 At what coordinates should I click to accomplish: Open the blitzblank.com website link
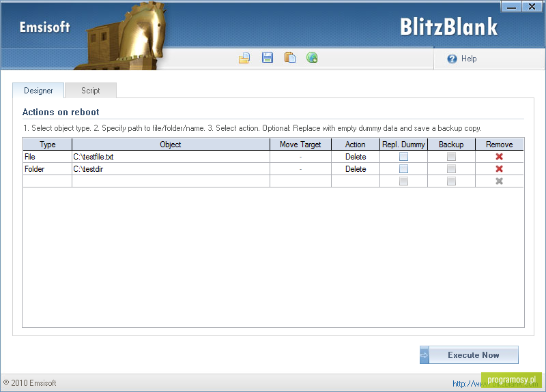495,384
